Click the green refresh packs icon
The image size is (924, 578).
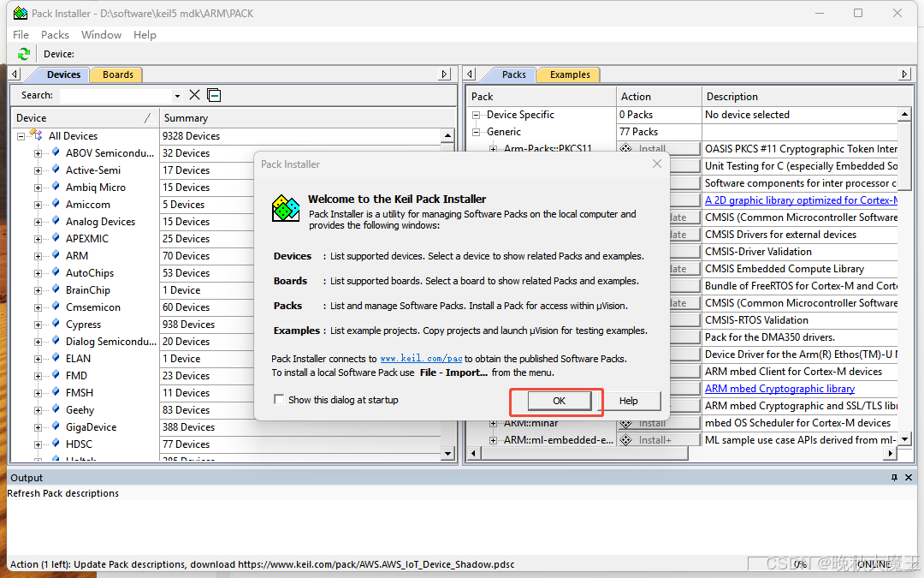[24, 54]
